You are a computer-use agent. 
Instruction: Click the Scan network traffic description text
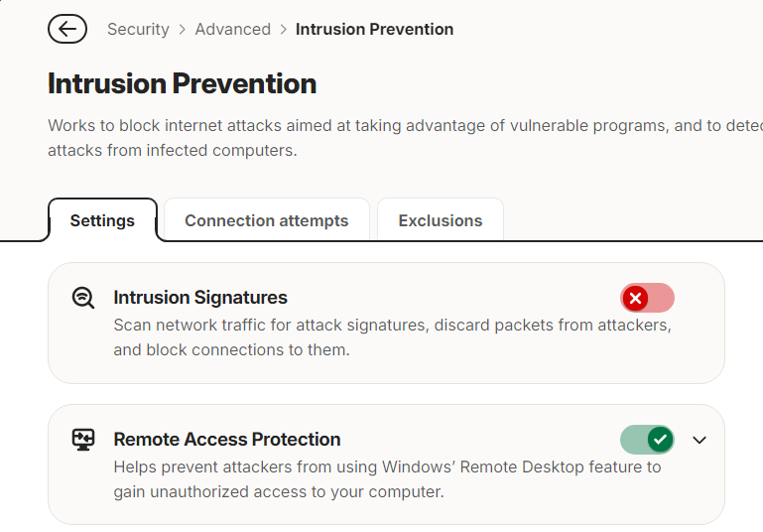[x=392, y=337]
